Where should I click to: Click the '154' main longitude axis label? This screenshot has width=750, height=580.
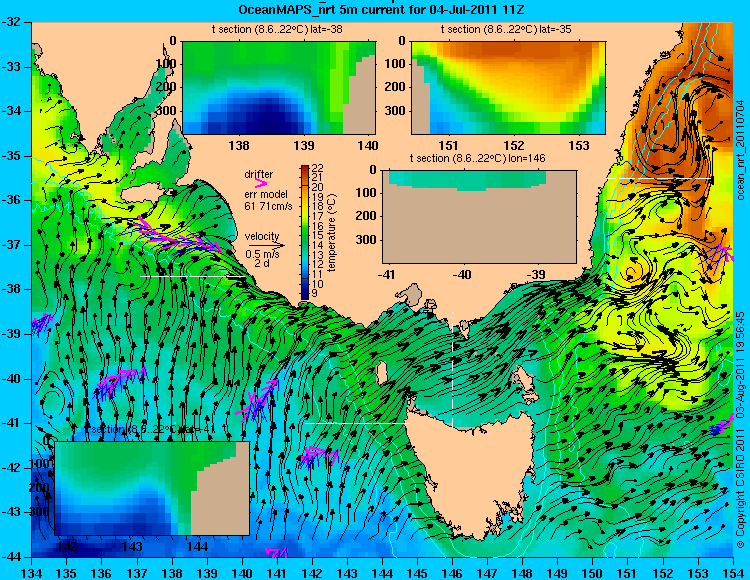tap(733, 573)
